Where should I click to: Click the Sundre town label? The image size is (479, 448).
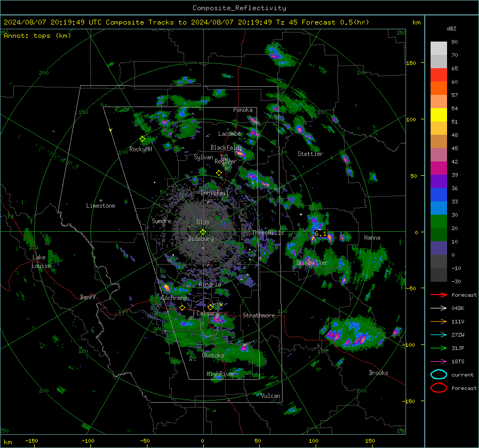[x=161, y=221]
